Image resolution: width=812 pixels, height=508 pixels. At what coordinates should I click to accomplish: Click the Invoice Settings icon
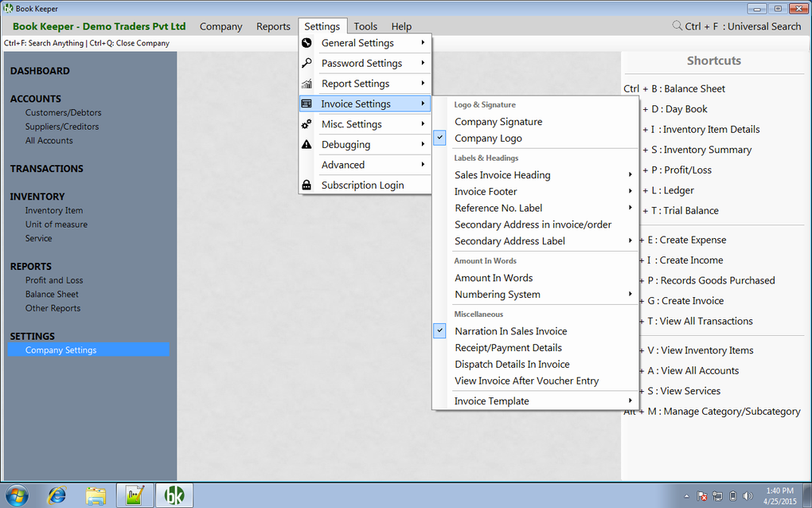coord(306,104)
